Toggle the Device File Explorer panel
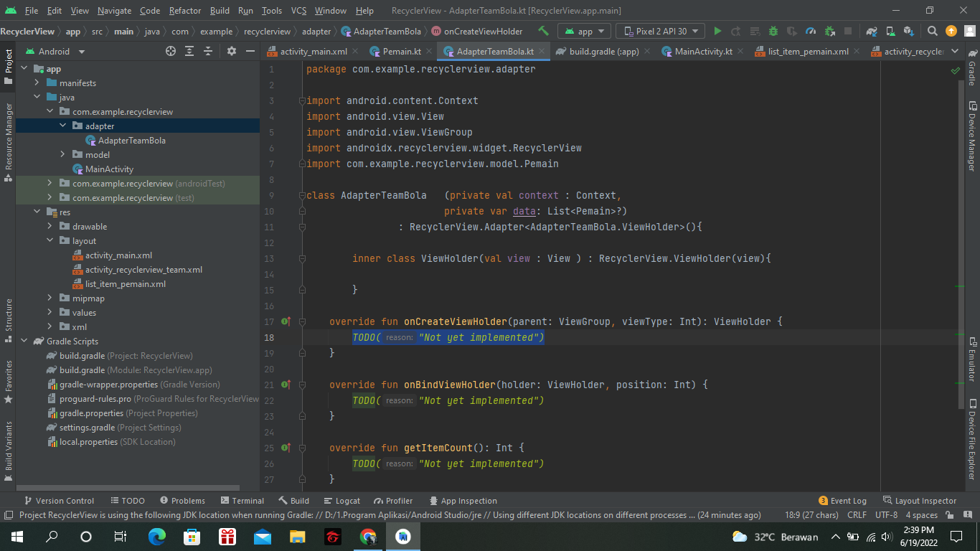 point(972,439)
